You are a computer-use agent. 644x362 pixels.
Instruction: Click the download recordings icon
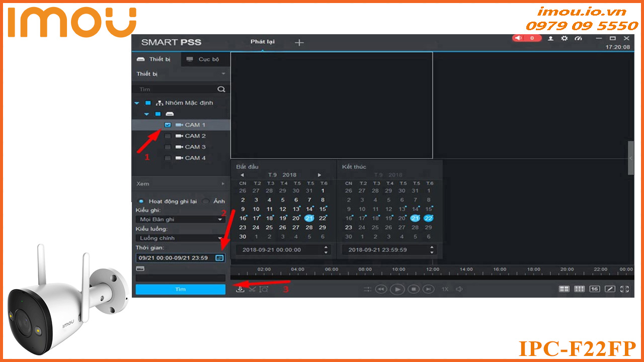pyautogui.click(x=240, y=289)
